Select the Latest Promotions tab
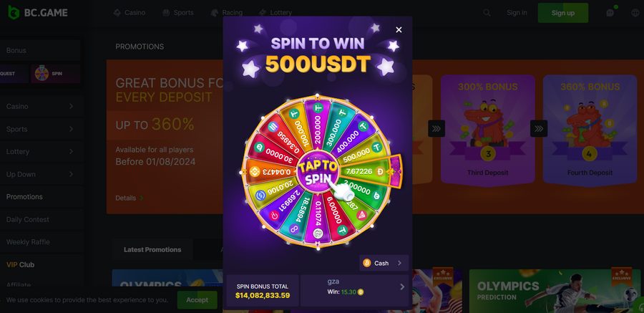The width and height of the screenshot is (644, 313). pyautogui.click(x=152, y=250)
